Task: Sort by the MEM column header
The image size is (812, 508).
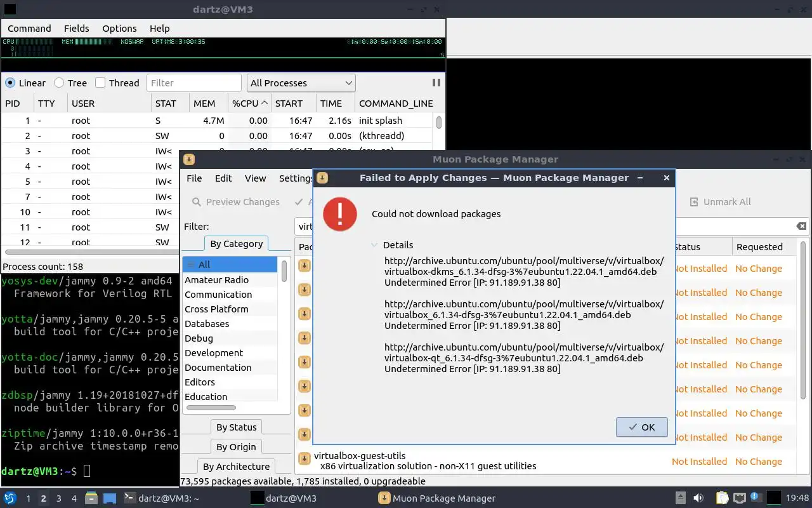Action: [209, 104]
